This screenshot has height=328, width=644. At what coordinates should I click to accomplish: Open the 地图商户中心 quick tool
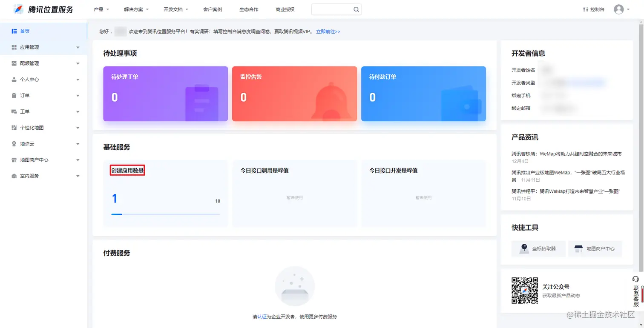(x=595, y=249)
